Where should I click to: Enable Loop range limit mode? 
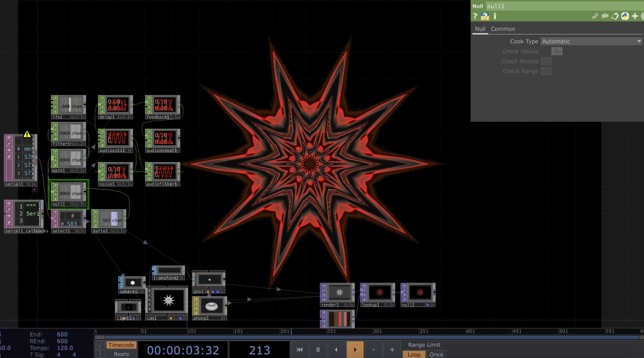(414, 354)
